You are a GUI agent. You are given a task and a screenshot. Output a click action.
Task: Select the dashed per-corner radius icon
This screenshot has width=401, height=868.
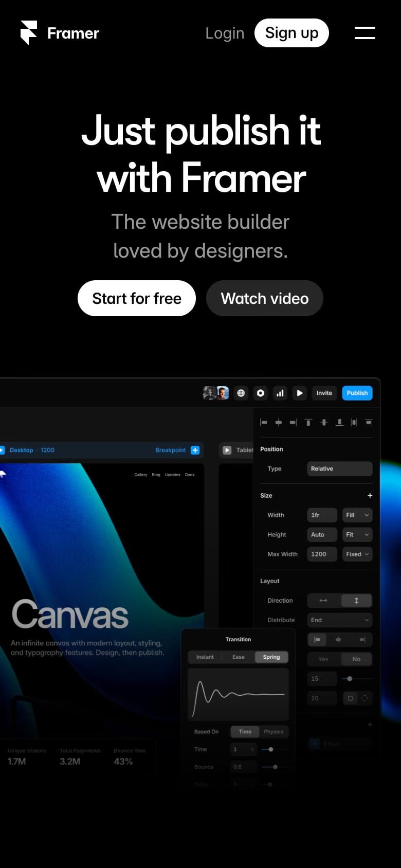[364, 698]
